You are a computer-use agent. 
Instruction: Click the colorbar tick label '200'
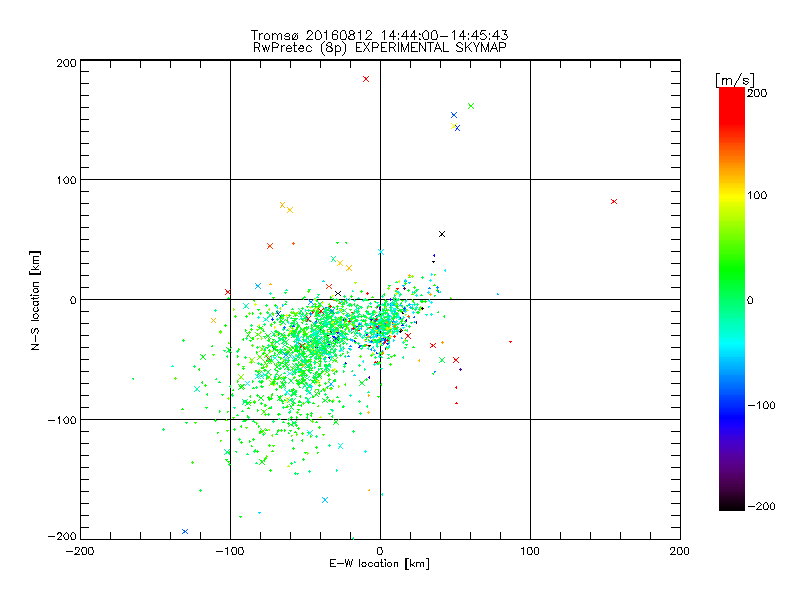pyautogui.click(x=757, y=93)
